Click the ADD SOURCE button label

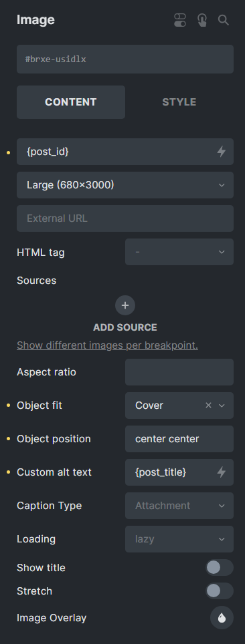(125, 327)
